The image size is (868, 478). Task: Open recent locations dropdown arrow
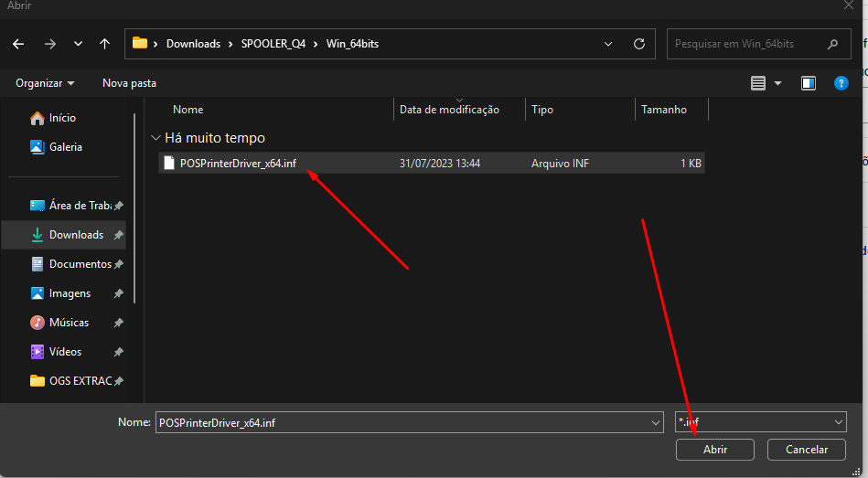click(78, 44)
